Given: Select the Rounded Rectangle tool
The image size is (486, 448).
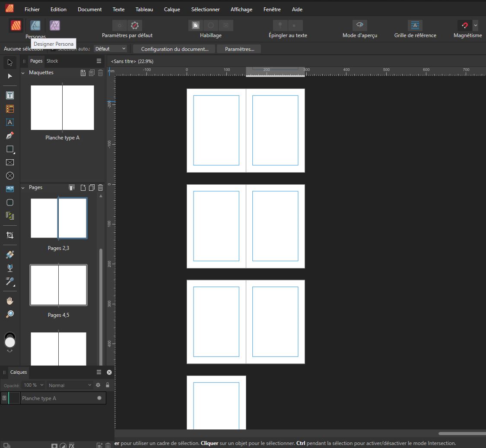Looking at the screenshot, I should (10, 202).
